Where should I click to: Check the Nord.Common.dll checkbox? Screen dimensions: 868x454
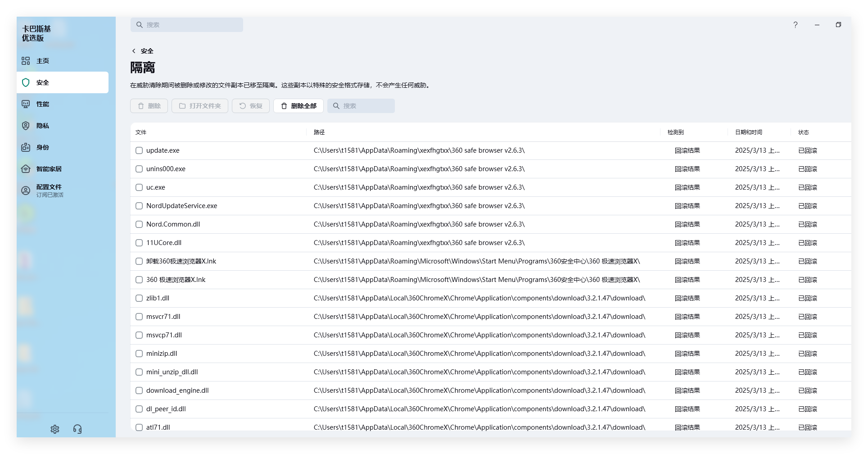[139, 224]
